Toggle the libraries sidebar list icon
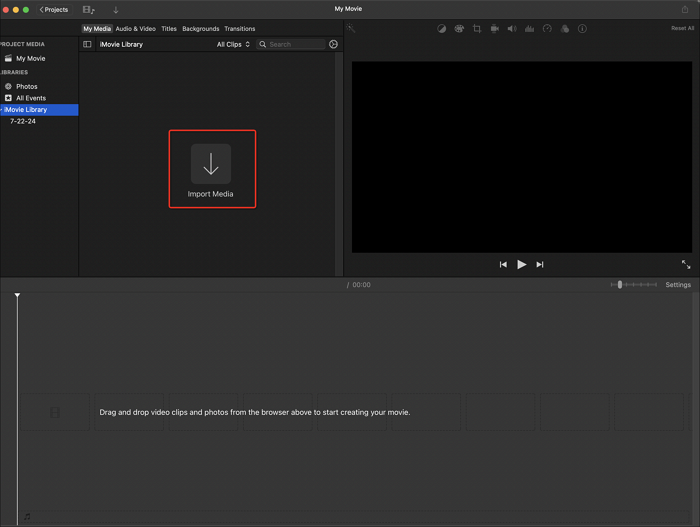 coord(87,44)
